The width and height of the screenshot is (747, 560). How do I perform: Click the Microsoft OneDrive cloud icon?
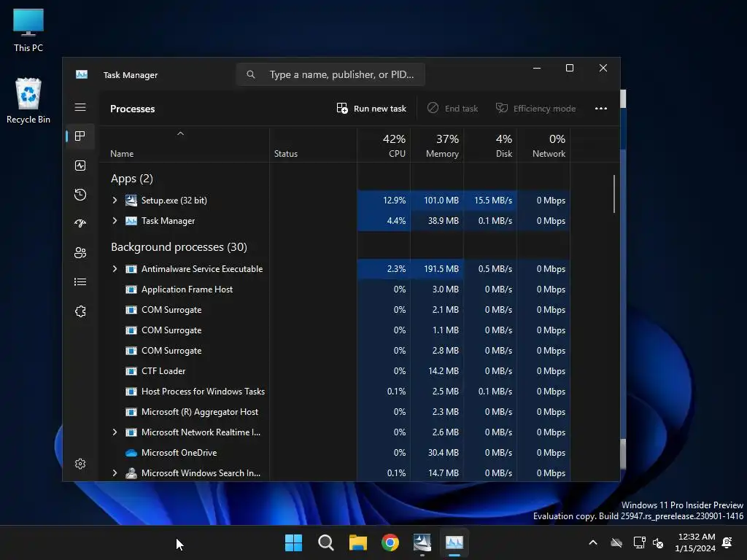point(131,453)
